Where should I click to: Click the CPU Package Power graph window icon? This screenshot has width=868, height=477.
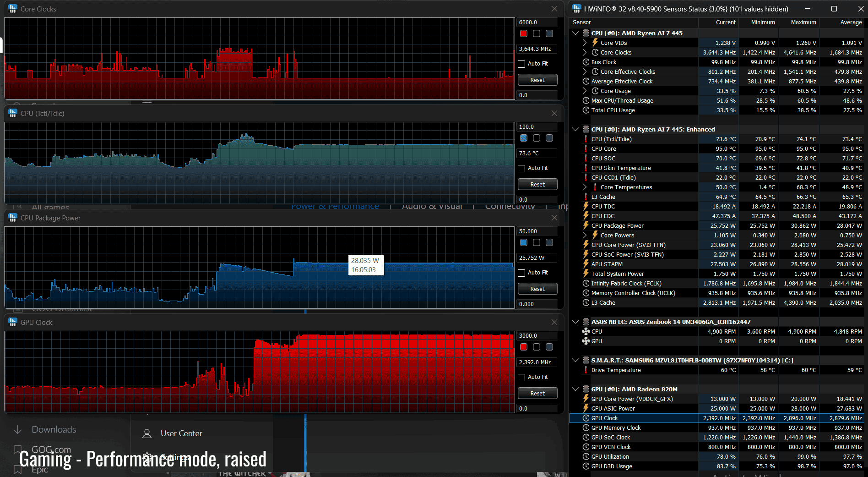click(13, 218)
